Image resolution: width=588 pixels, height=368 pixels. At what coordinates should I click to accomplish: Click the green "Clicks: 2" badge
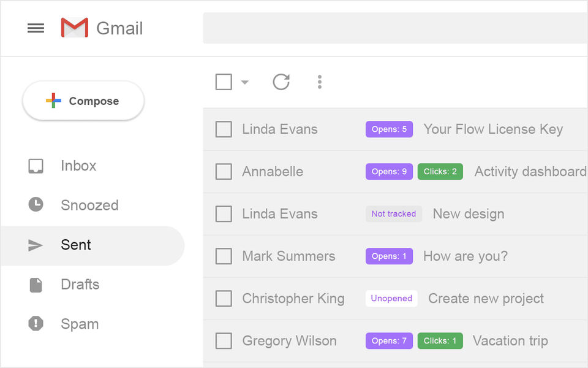click(x=440, y=172)
